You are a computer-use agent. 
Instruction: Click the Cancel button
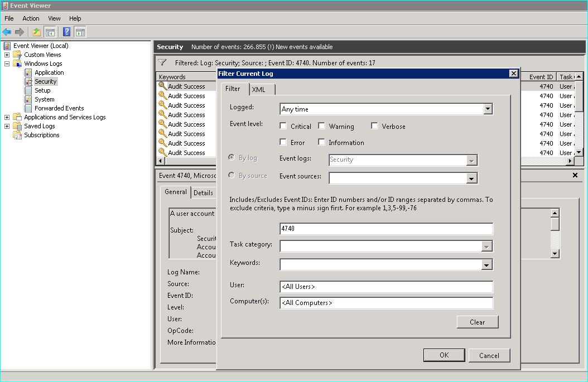coord(489,355)
